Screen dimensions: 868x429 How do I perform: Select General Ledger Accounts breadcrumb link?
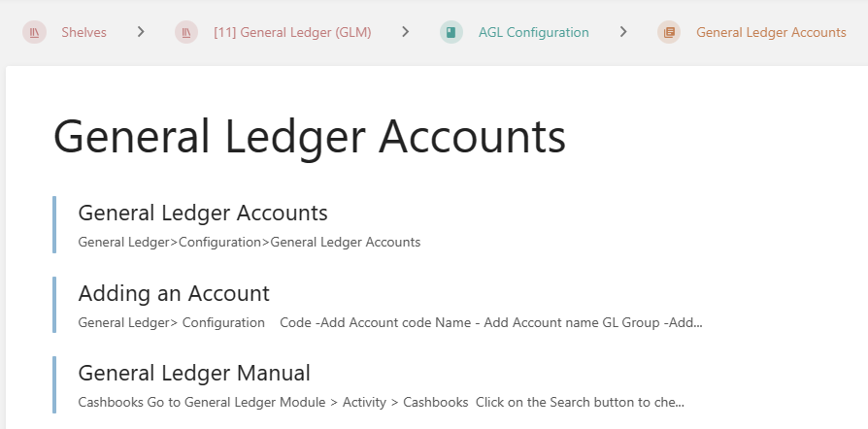(x=771, y=32)
